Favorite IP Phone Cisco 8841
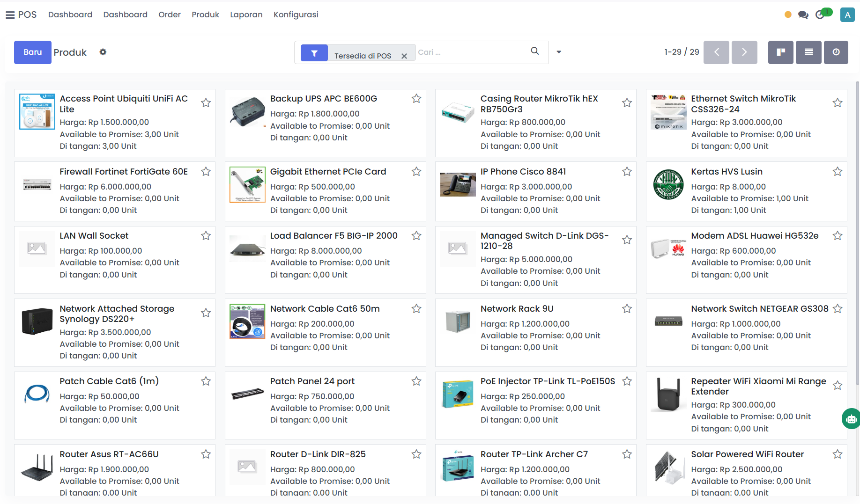860x504 pixels. click(627, 172)
